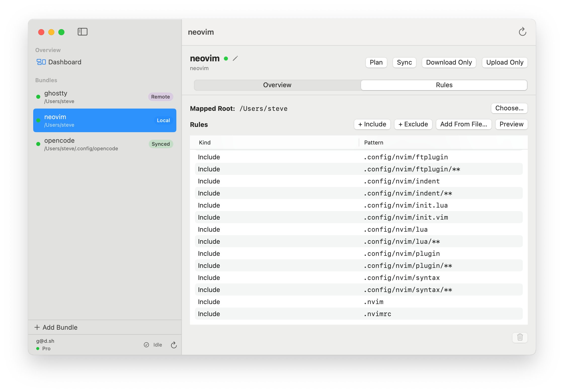Click the Dashboard grid icon
The image size is (564, 392).
click(x=41, y=62)
